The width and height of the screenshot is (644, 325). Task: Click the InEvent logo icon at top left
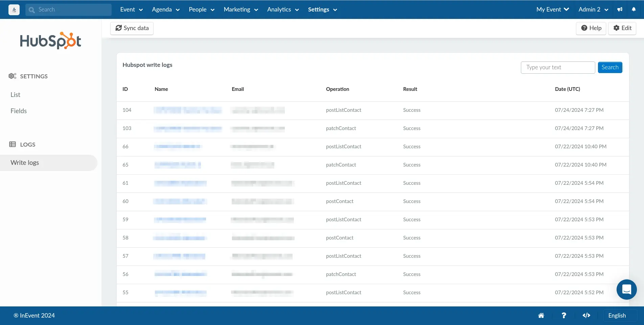pyautogui.click(x=14, y=10)
